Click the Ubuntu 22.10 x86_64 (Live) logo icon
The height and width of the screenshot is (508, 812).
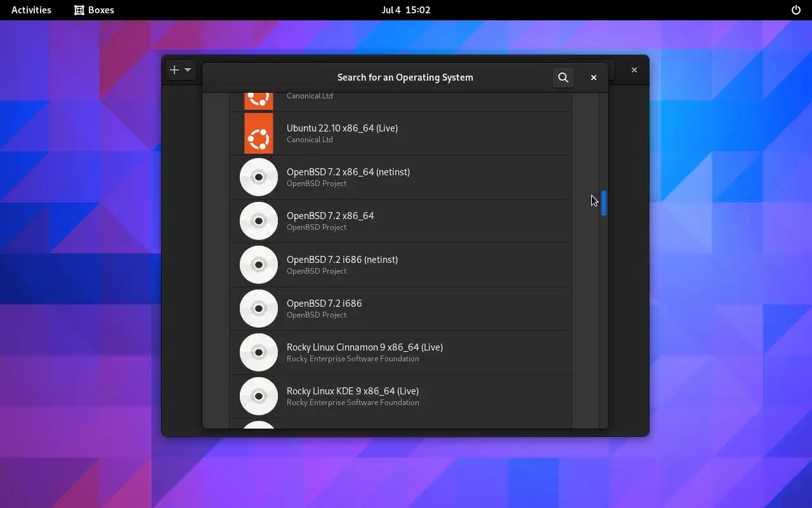coord(259,134)
